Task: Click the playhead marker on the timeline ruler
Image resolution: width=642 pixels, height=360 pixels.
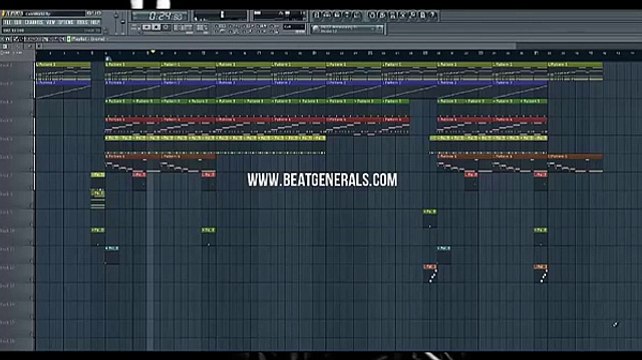Action: [x=152, y=52]
